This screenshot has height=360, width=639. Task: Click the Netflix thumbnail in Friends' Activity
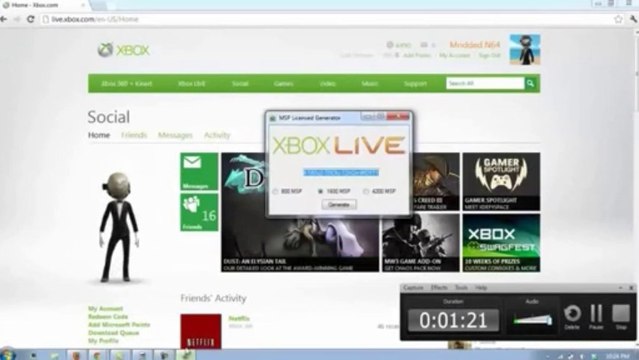pos(201,331)
